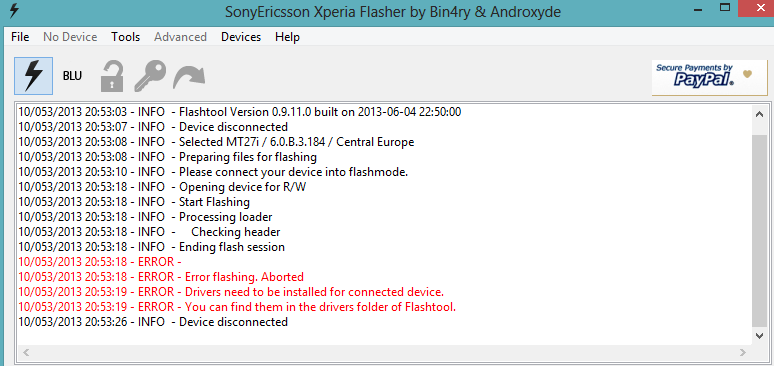The image size is (774, 366).
Task: Open the Devices menu
Action: (x=241, y=37)
